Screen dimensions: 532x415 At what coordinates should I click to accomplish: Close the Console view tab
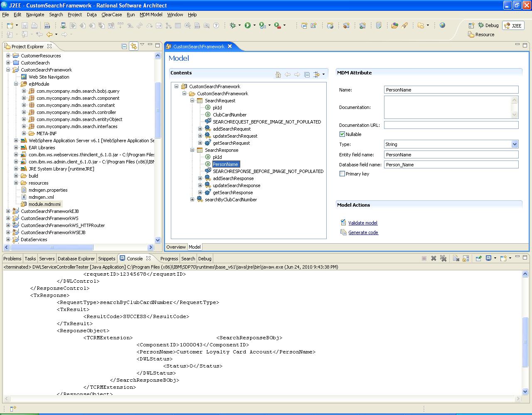click(x=148, y=258)
